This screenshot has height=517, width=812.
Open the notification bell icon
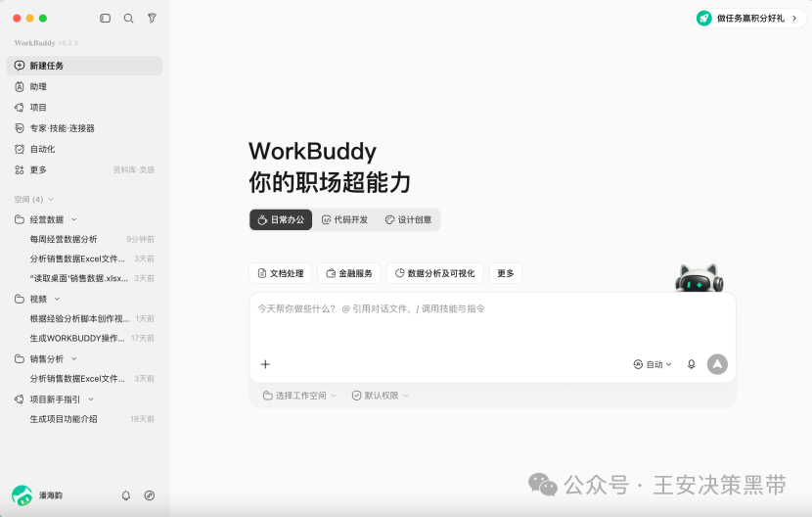[x=126, y=495]
